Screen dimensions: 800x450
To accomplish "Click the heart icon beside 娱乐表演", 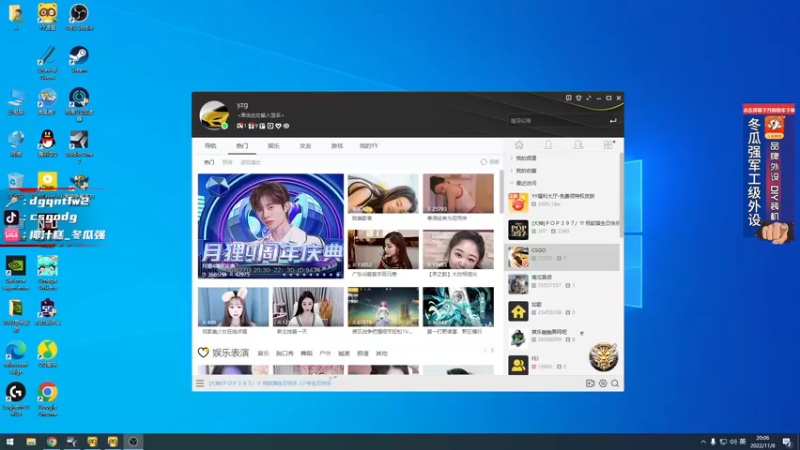I will pos(203,353).
